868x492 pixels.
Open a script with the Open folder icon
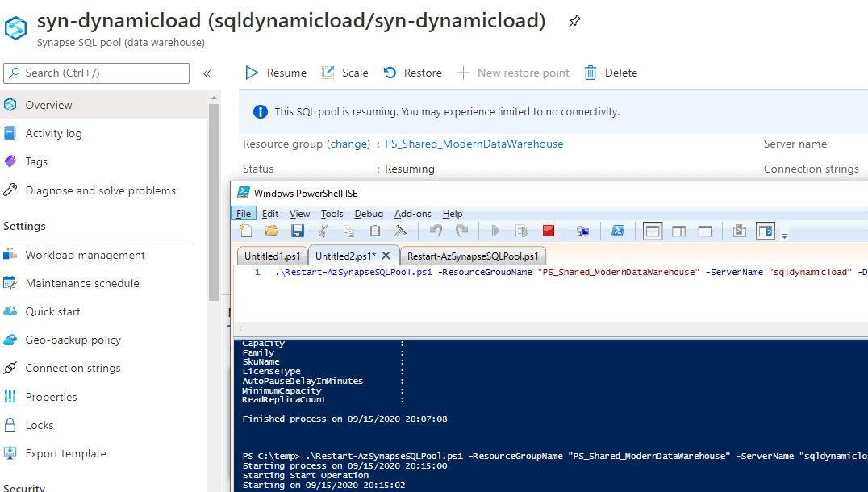coord(272,231)
